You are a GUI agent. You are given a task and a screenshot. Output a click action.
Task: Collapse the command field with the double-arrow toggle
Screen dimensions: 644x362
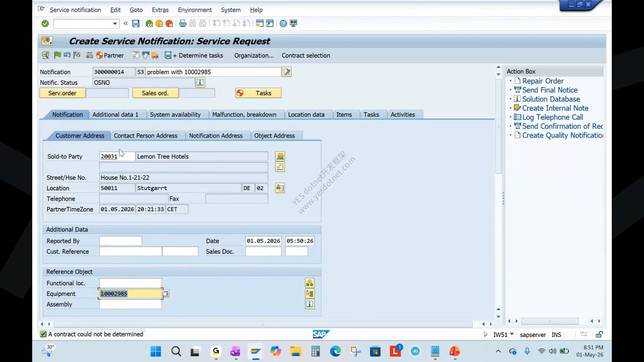pyautogui.click(x=125, y=23)
